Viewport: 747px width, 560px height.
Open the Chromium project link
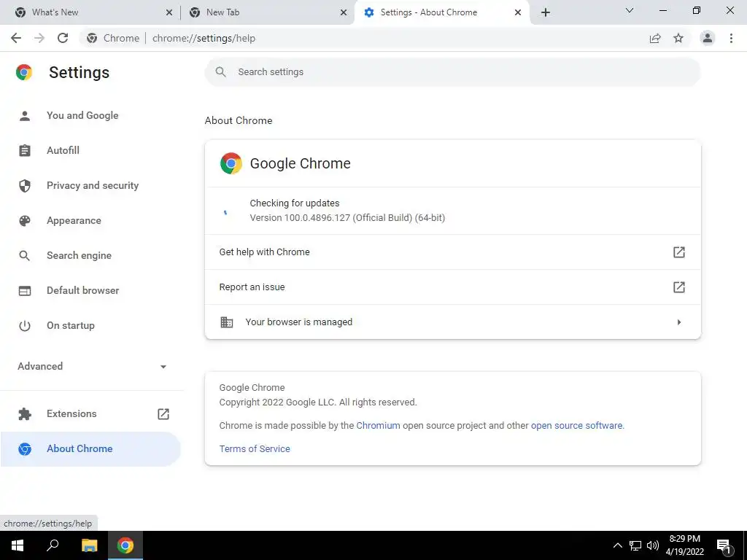point(379,425)
